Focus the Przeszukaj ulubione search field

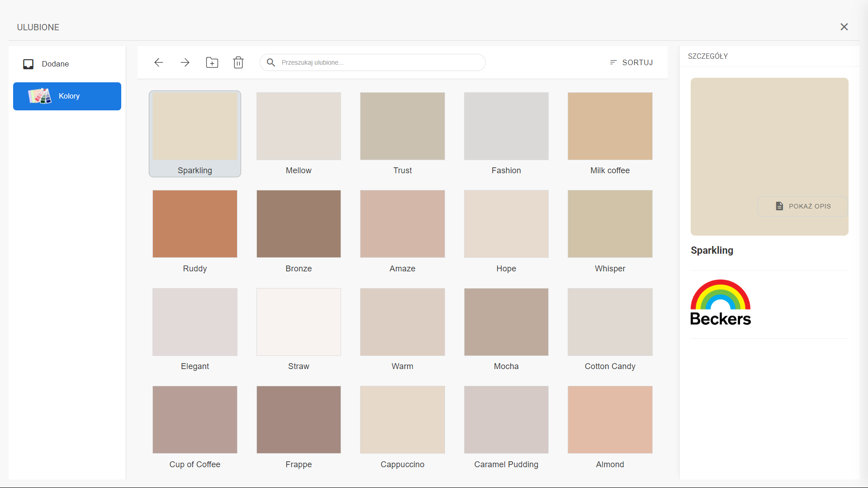(380, 62)
